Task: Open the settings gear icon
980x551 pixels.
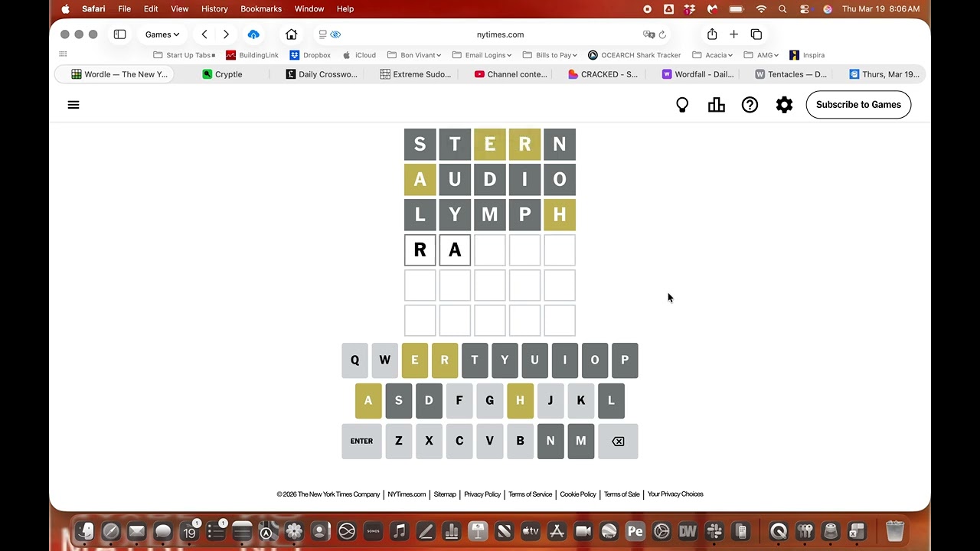Action: point(784,105)
